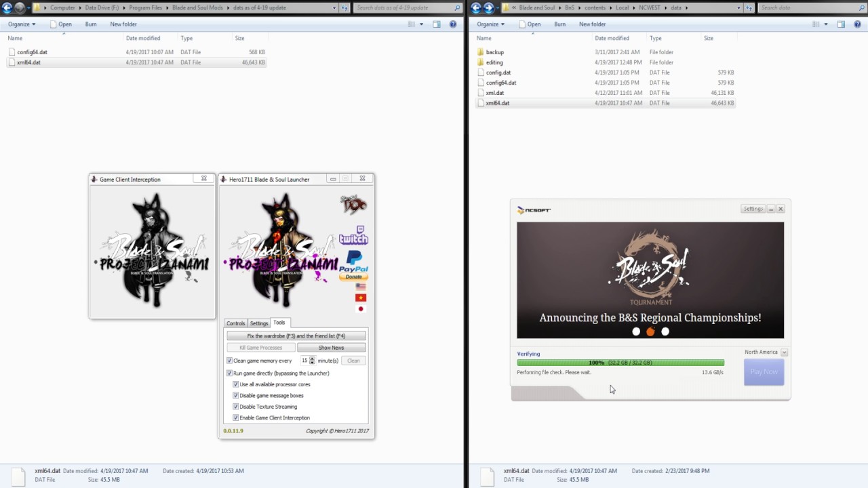The width and height of the screenshot is (868, 488).
Task: Click the BnS DOJO logo icon in launcher
Action: click(x=353, y=203)
